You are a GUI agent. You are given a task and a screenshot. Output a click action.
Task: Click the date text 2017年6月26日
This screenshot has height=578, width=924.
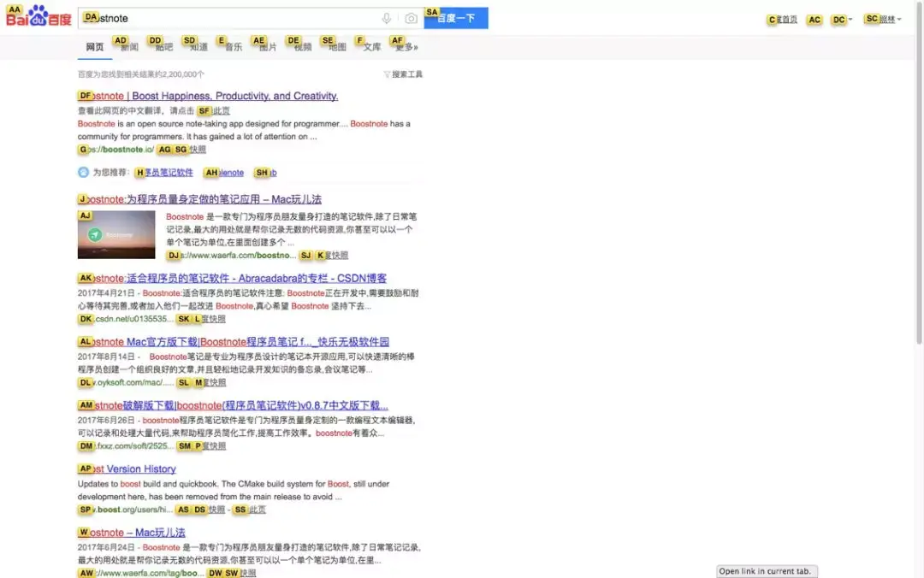pos(106,421)
